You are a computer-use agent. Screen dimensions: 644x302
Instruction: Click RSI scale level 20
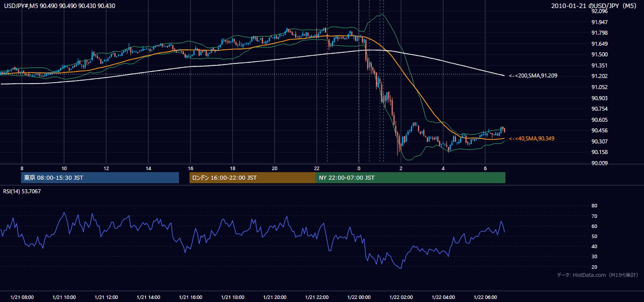click(x=595, y=267)
